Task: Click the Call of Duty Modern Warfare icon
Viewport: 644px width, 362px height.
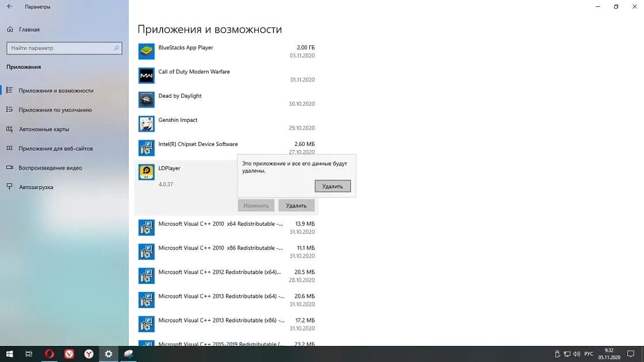Action: click(146, 75)
